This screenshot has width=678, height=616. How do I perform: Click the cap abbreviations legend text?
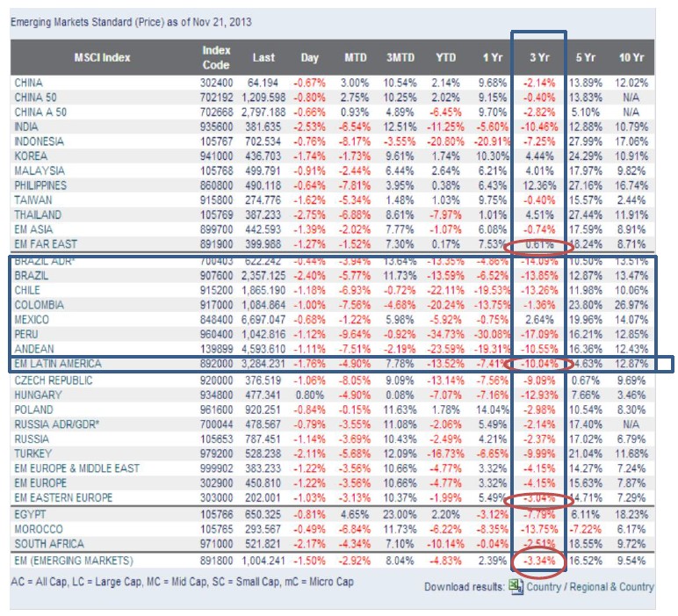[x=182, y=583]
